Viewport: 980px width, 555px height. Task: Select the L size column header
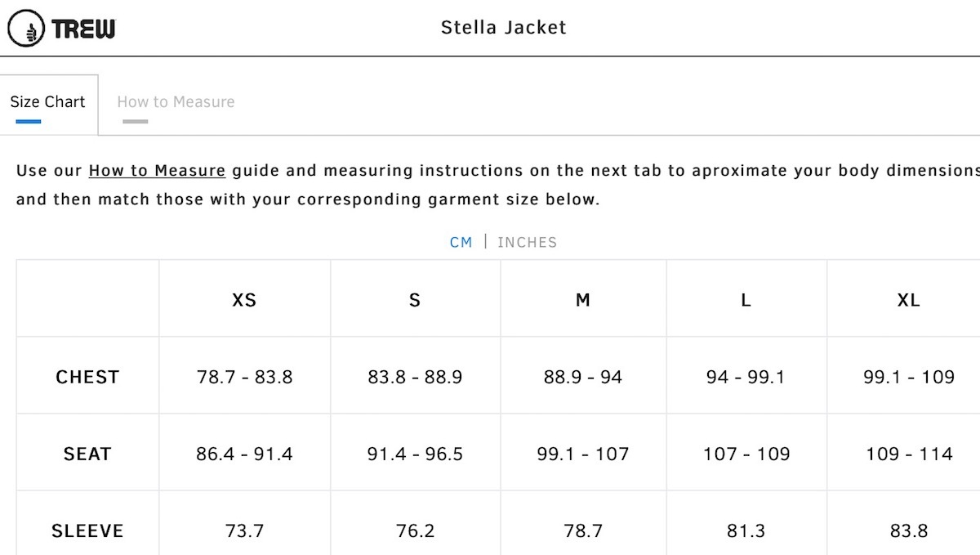[746, 300]
